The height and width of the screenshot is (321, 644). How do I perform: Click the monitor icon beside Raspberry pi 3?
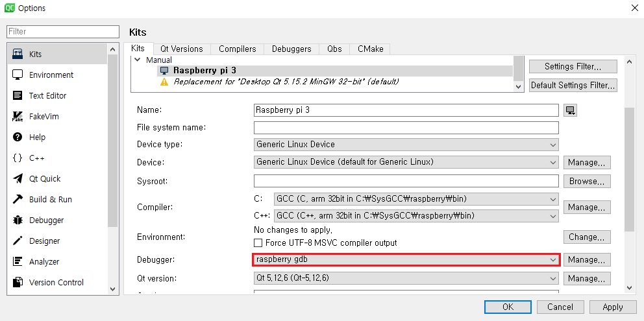click(164, 71)
